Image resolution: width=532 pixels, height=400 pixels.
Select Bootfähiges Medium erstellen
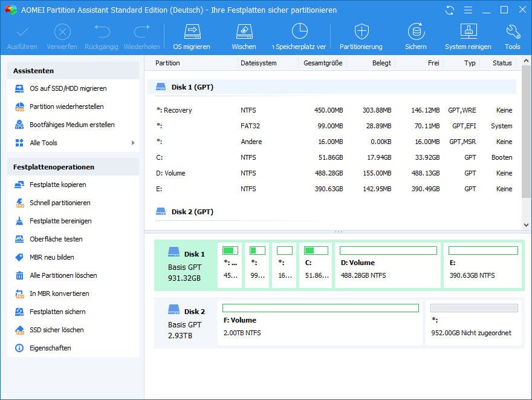[x=73, y=125]
